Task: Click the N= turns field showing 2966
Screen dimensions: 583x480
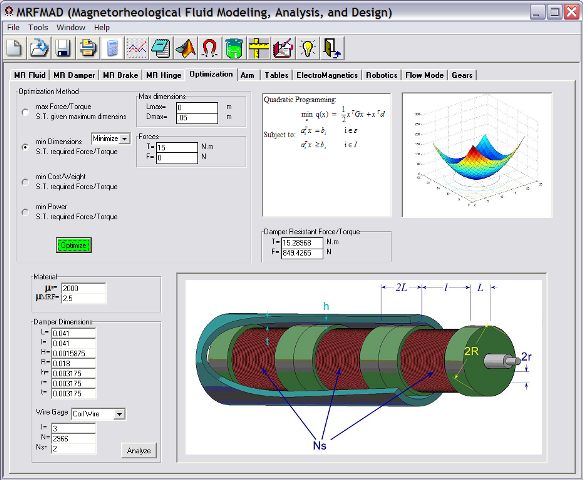Action: tap(73, 439)
